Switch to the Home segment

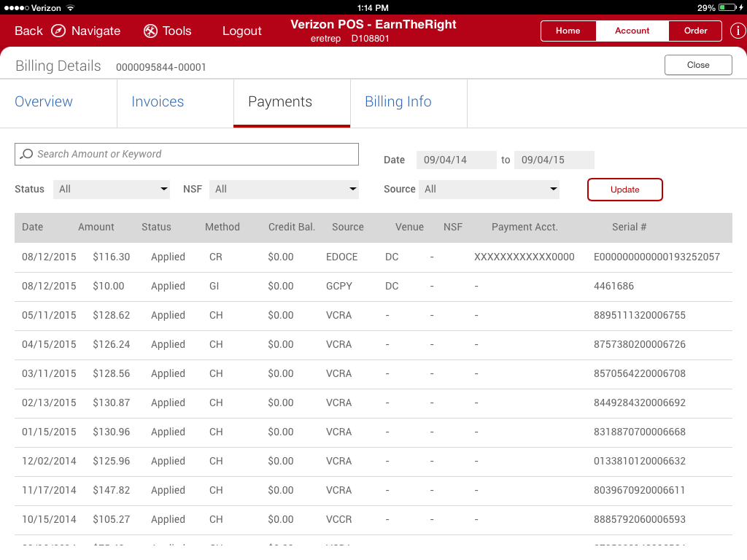coord(568,31)
